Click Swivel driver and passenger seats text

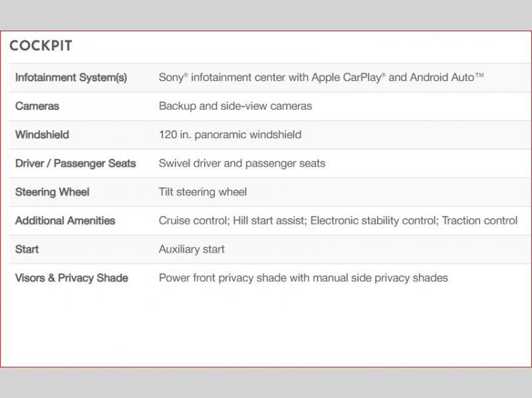point(242,163)
